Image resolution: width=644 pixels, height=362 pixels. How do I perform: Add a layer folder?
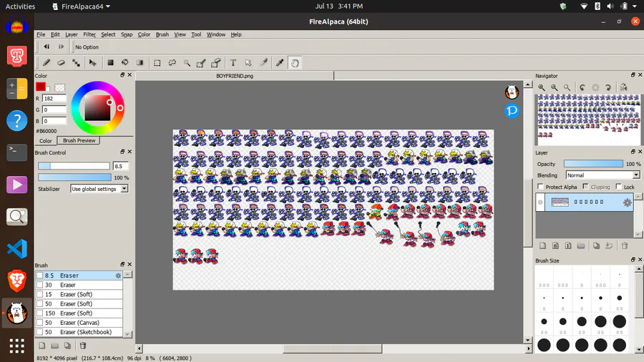tap(581, 245)
